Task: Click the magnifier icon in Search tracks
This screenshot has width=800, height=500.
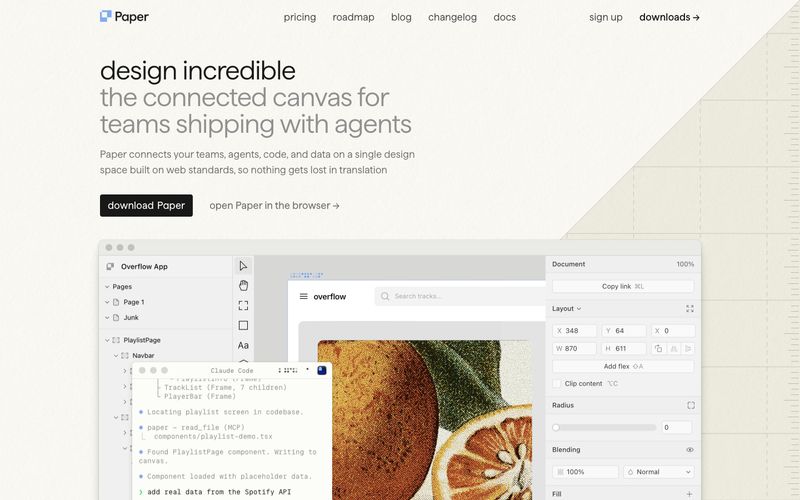Action: pos(385,296)
